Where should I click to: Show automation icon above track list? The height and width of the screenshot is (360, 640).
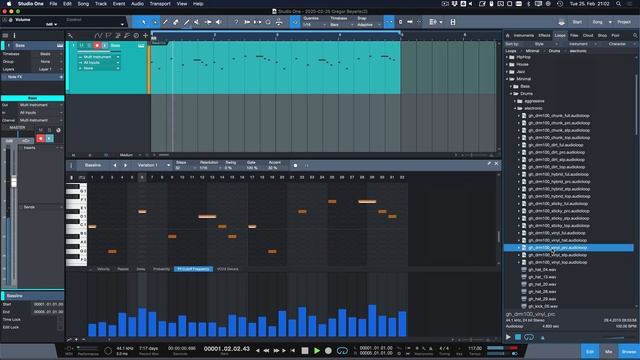98,36
